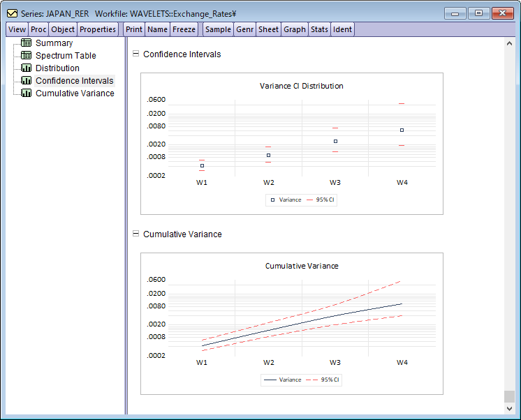521x420 pixels.
Task: Click the Cumulative Variance chart icon
Action: [27, 93]
